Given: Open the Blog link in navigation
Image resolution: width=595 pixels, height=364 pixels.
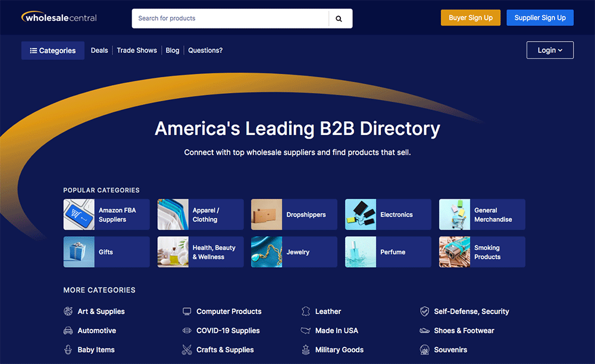Looking at the screenshot, I should point(173,51).
